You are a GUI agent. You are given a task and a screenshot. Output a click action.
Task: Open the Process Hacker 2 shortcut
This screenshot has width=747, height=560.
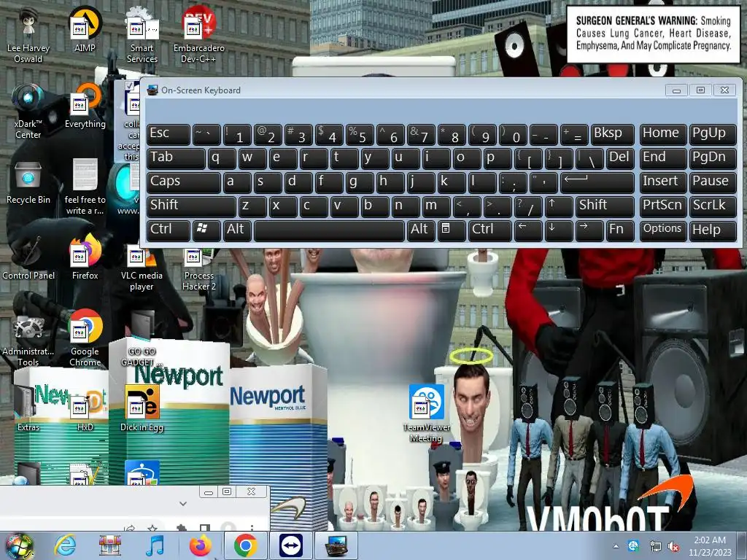[198, 269]
